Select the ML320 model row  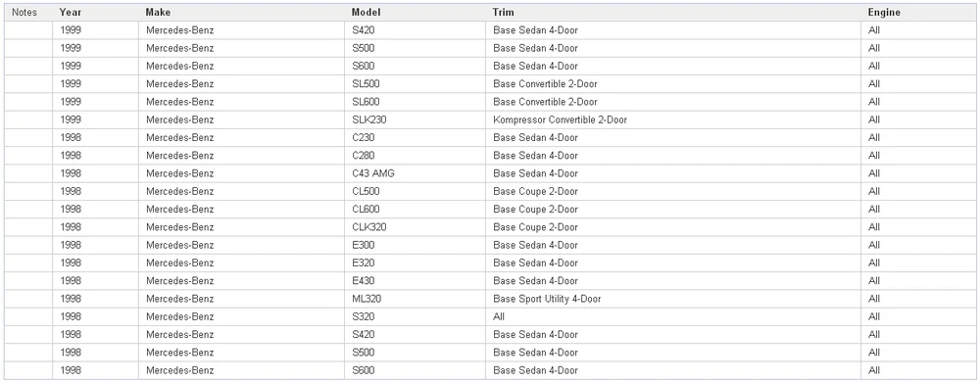point(490,299)
